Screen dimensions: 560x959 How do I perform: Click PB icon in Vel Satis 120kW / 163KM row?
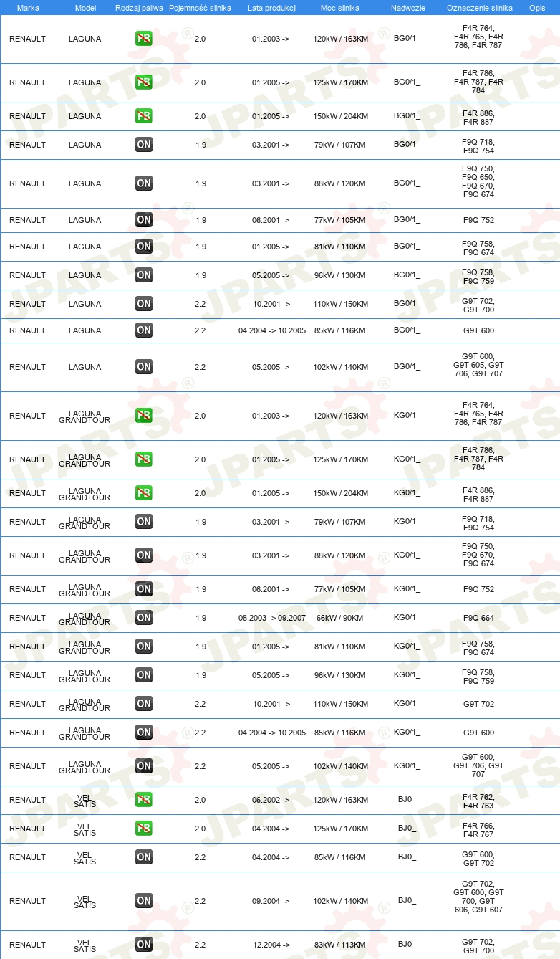144,800
